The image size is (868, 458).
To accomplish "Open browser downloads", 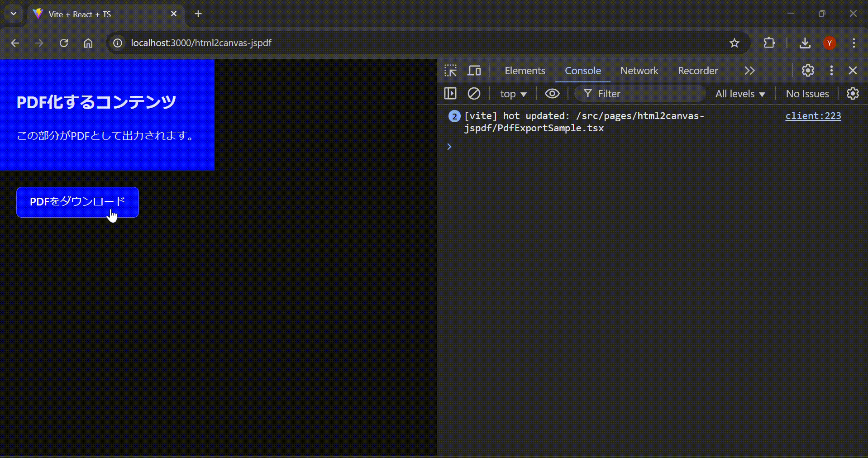I will point(805,43).
